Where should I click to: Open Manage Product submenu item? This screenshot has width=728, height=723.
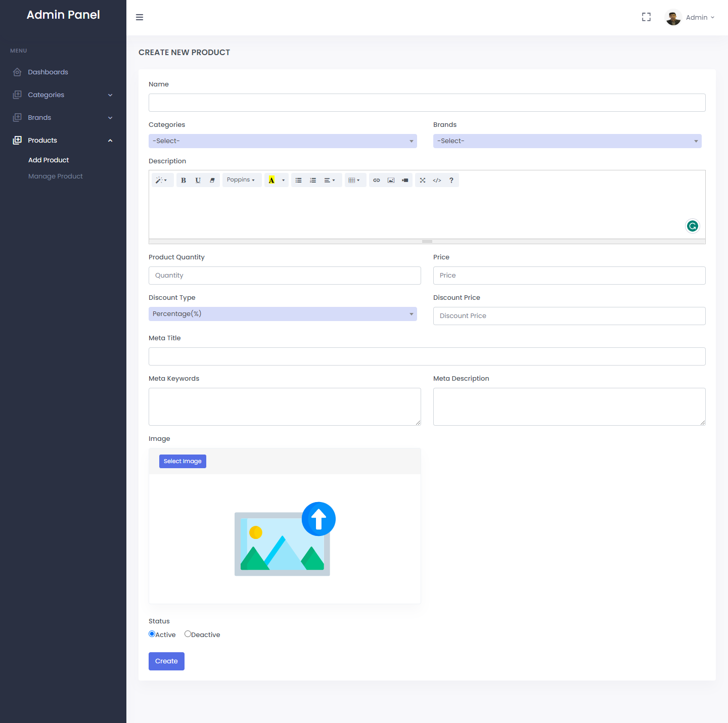(x=56, y=176)
